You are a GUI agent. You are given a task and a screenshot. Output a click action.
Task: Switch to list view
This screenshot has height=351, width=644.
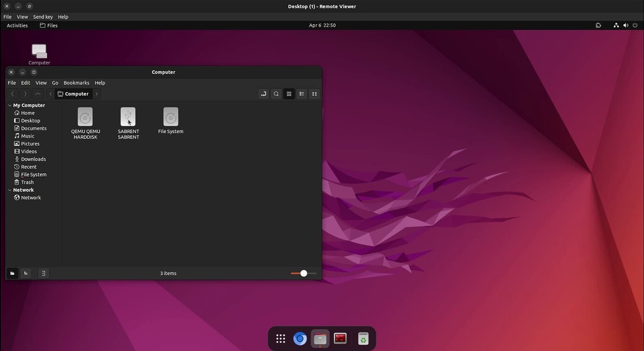[x=302, y=94]
